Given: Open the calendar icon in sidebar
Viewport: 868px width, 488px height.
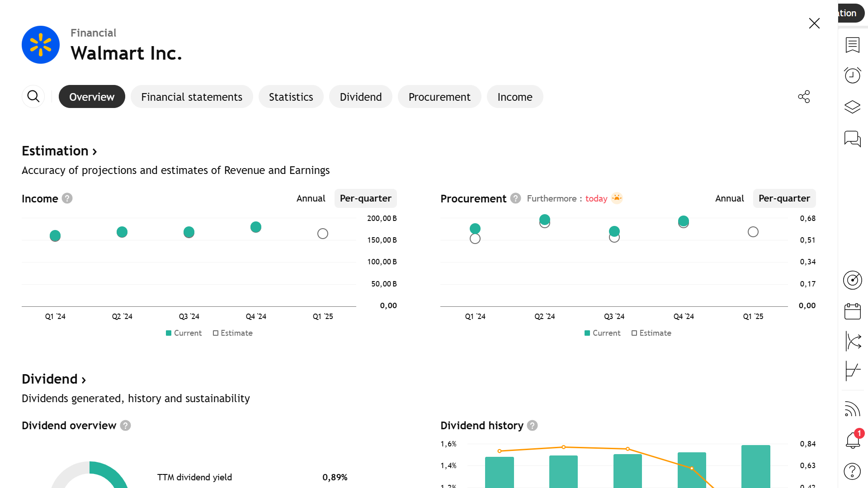Looking at the screenshot, I should [x=853, y=311].
